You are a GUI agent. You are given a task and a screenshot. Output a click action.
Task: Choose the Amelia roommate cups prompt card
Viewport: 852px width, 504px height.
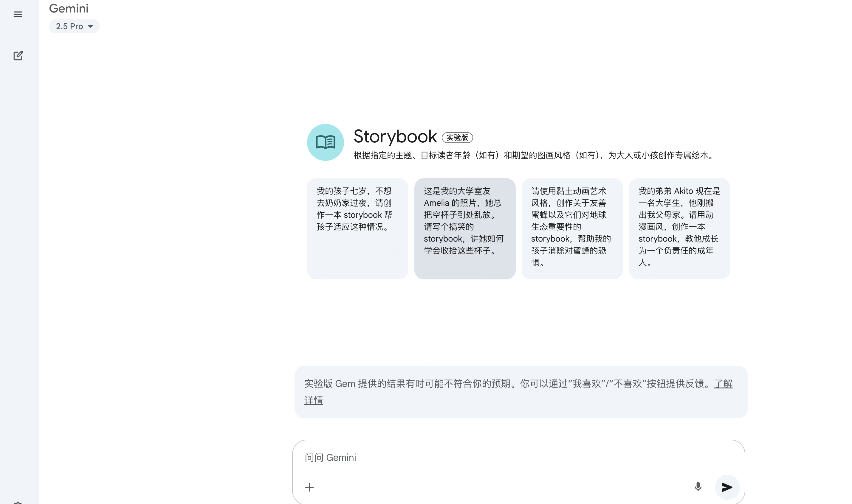[464, 228]
